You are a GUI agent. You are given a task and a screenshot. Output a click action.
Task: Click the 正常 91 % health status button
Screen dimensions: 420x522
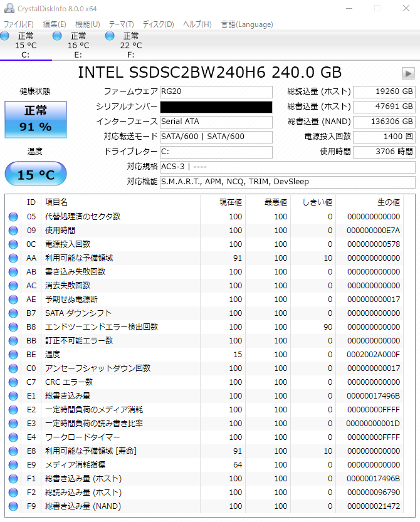(36, 120)
